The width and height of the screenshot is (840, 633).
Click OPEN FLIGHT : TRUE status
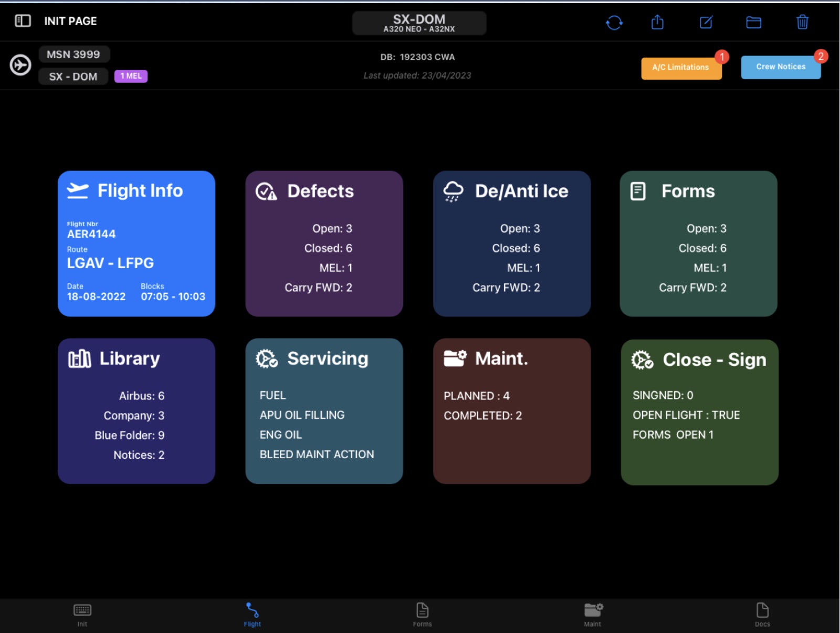click(686, 415)
